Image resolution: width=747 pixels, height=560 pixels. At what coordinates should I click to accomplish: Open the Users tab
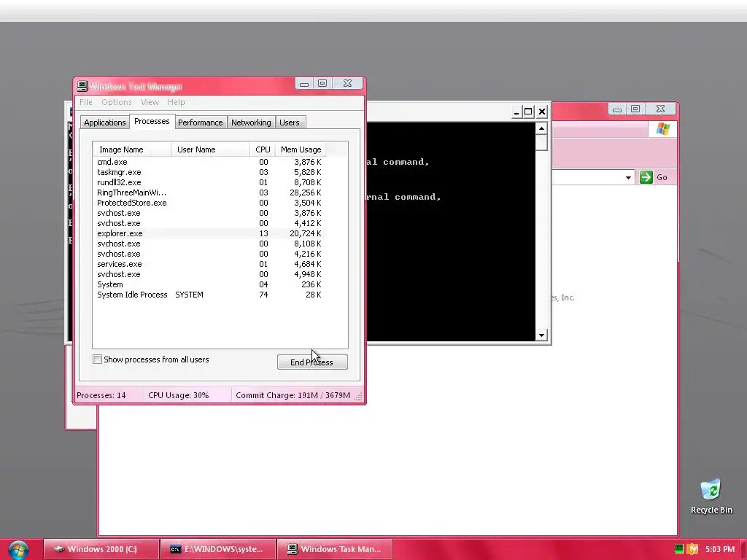click(x=289, y=122)
